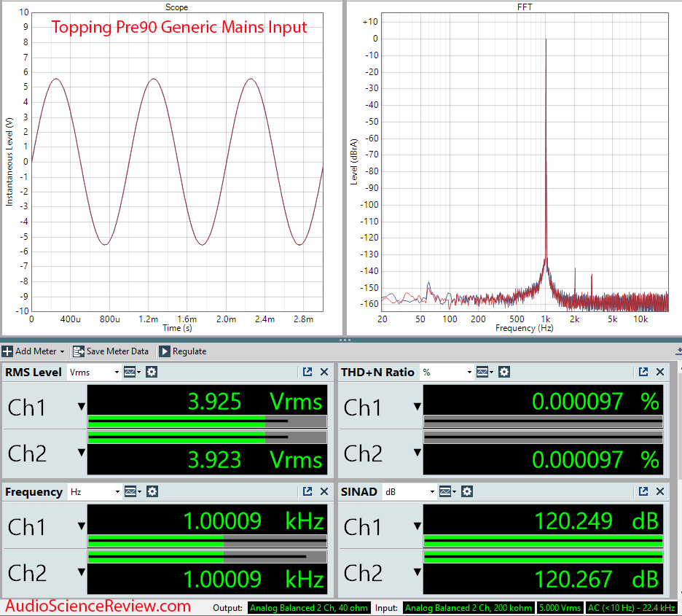This screenshot has height=616, width=682.
Task: Expand RMS Level Ch1 channel arrow
Action: click(x=82, y=407)
